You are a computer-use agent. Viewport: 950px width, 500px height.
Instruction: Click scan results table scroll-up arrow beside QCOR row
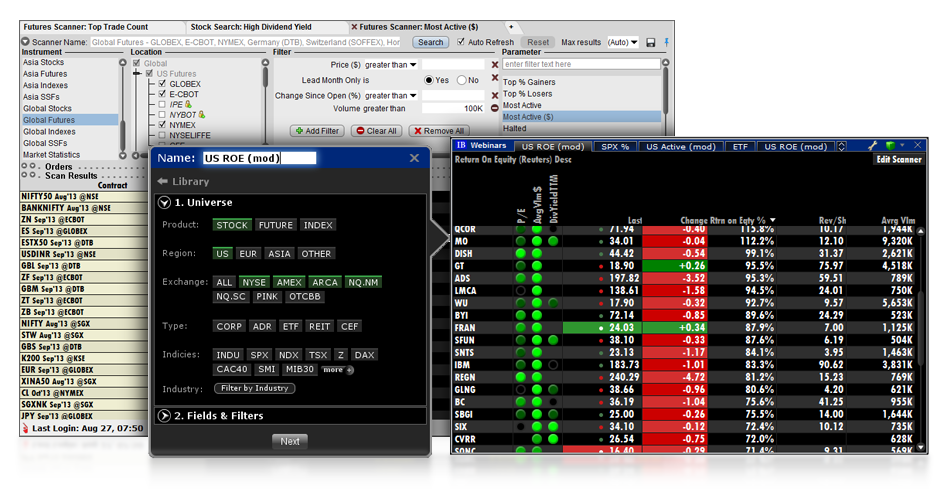click(921, 231)
